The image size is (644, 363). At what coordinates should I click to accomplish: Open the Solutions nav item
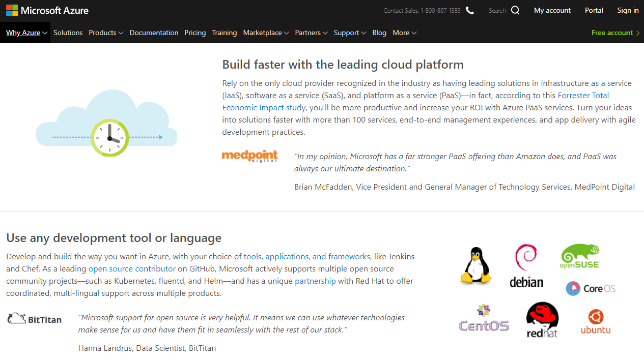point(68,33)
